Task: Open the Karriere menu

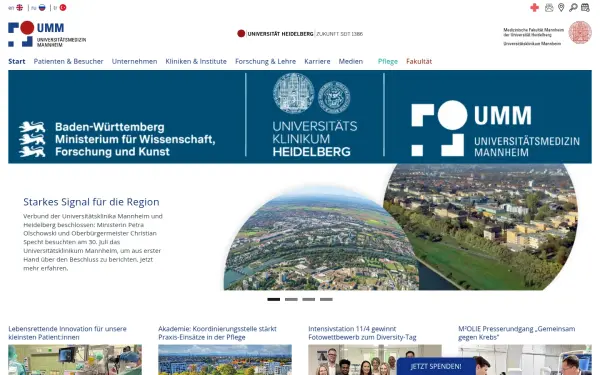Action: [x=317, y=61]
